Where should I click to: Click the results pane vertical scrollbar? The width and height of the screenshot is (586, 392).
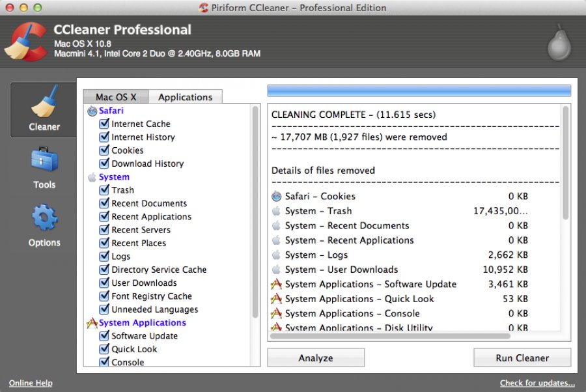[x=566, y=163]
